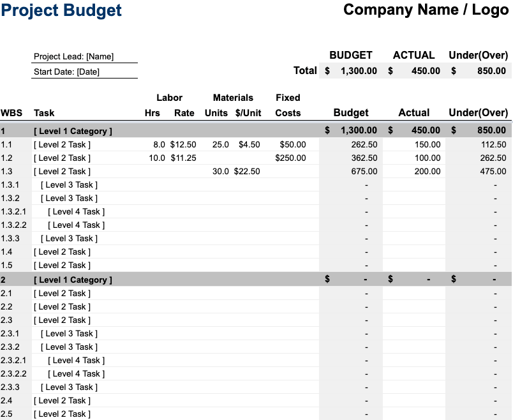
Task: Select the Project Budget title text
Action: [61, 11]
